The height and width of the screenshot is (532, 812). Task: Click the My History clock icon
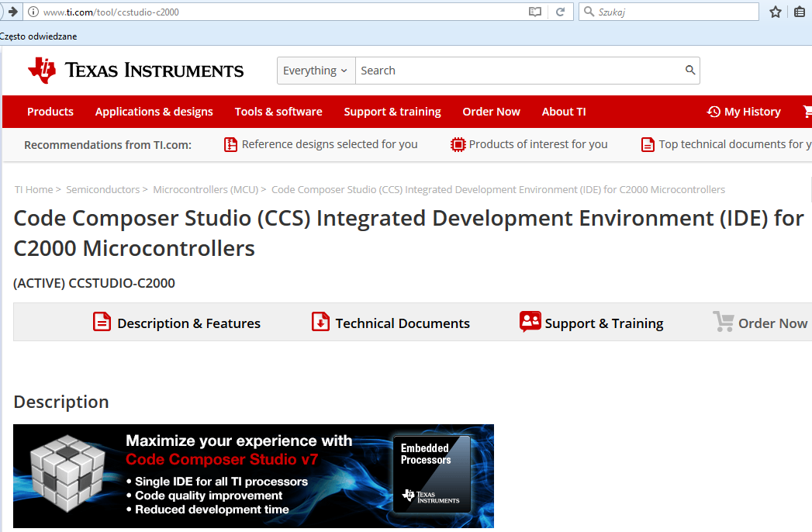click(x=714, y=112)
